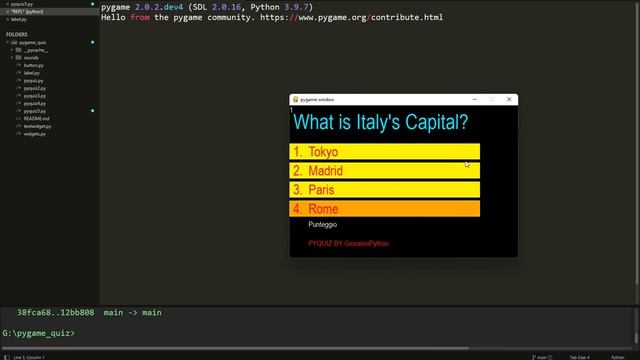Image resolution: width=640 pixels, height=360 pixels.
Task: Open pygame.org contribute link in REPL output
Action: (351, 18)
